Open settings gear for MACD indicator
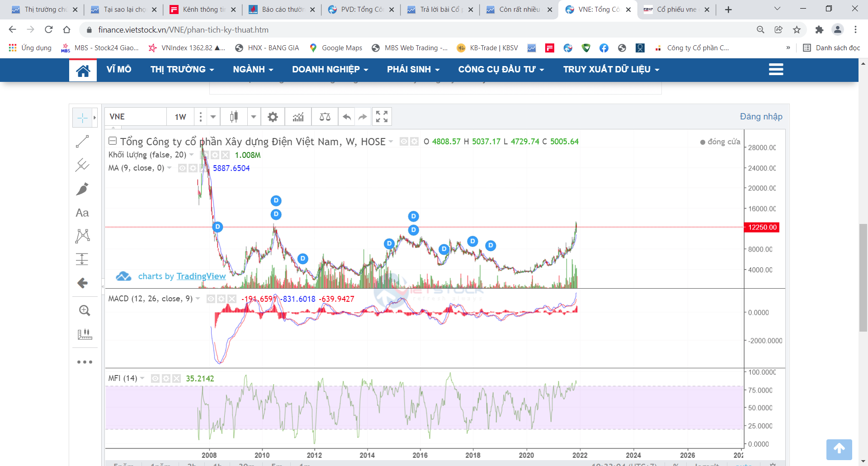The image size is (868, 466). 221,299
